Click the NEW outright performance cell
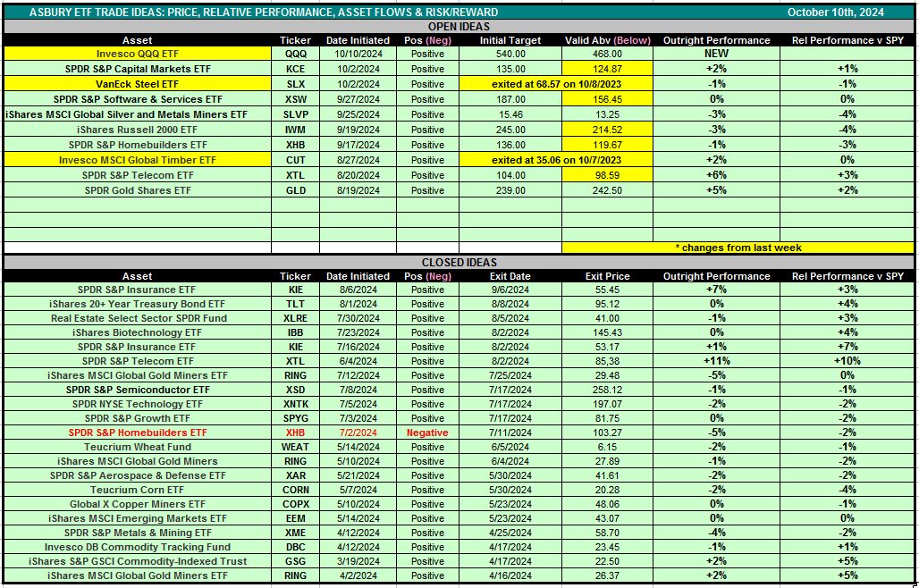The image size is (919, 588). click(x=715, y=54)
